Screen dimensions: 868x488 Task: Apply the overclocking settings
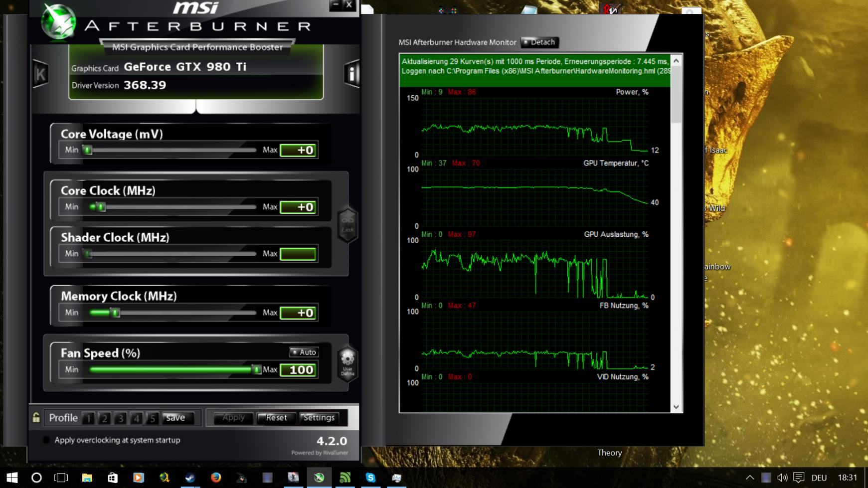coord(233,418)
